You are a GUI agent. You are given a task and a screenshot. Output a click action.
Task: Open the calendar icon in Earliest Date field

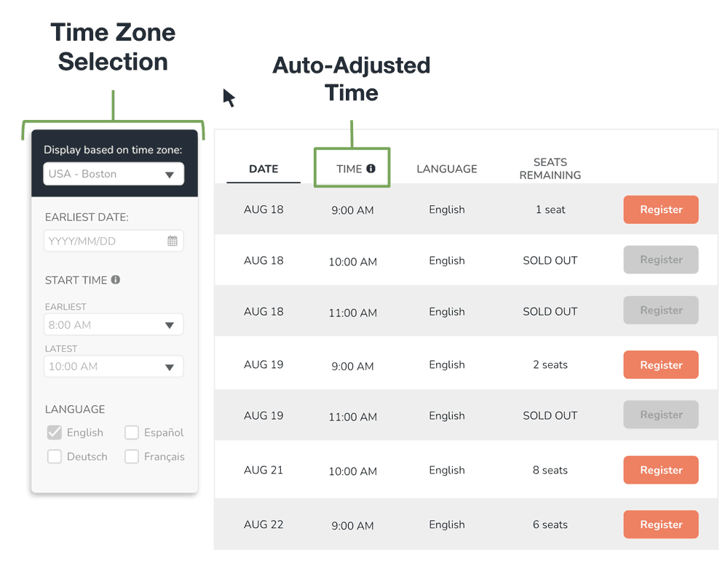click(173, 241)
